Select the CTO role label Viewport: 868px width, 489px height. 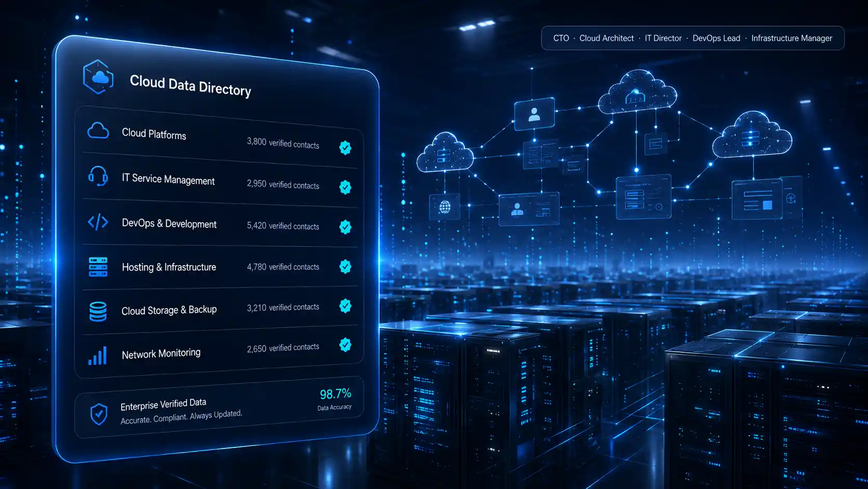tap(561, 38)
